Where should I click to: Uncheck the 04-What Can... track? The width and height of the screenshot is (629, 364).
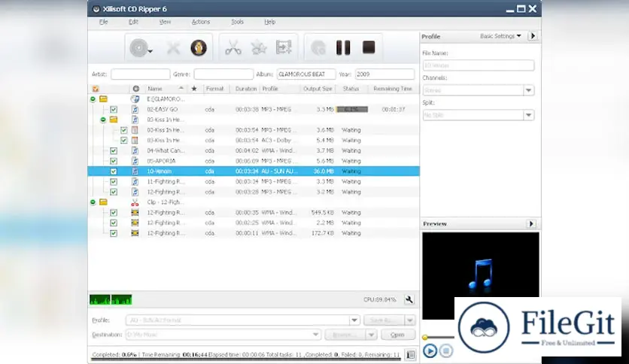(x=114, y=150)
